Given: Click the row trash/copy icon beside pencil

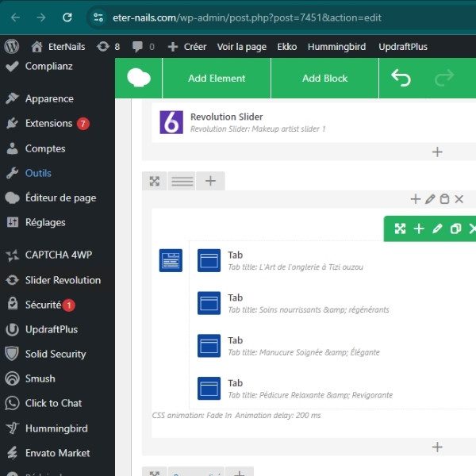Looking at the screenshot, I should 444,199.
